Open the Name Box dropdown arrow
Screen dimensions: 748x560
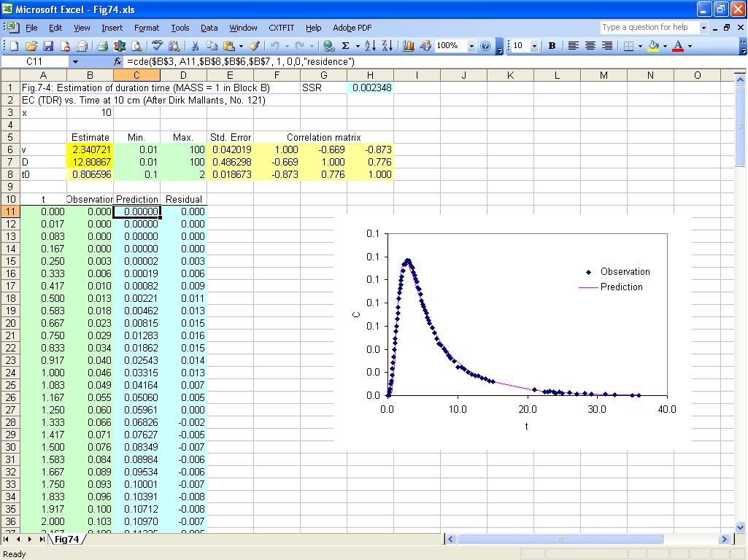coord(74,62)
